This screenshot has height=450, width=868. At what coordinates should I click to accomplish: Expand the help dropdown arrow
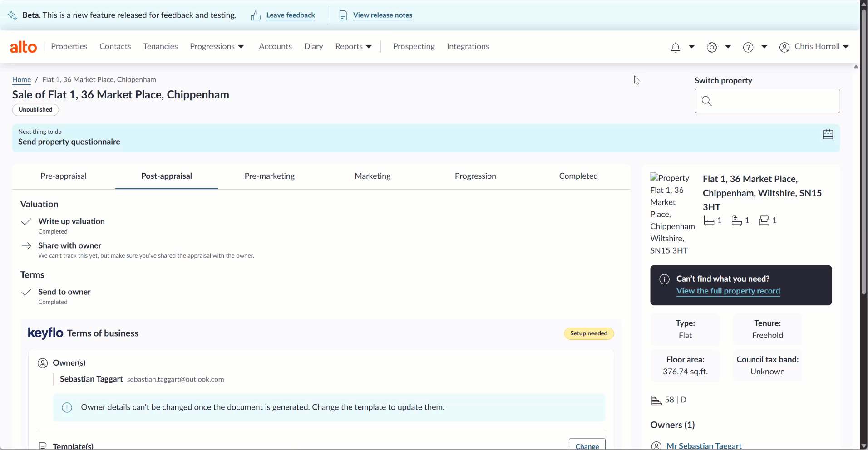764,46
